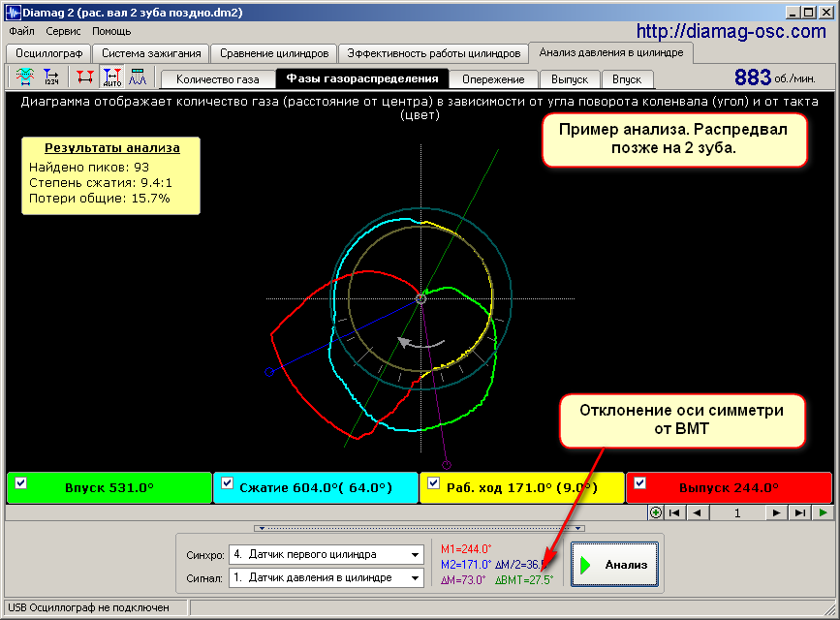Click the M1=244.0° value
The image size is (840, 620).
466,548
